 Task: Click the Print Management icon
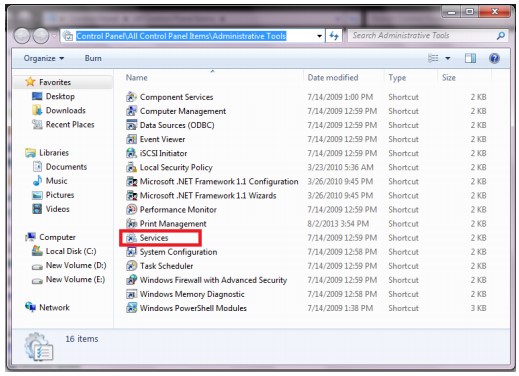coord(131,223)
